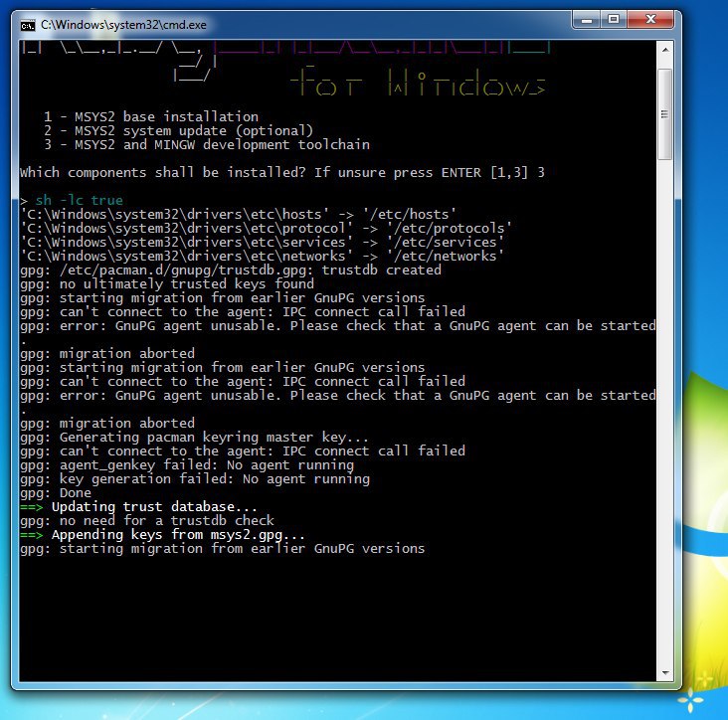Click the line '1 - MSYS2 base installation'

[151, 116]
